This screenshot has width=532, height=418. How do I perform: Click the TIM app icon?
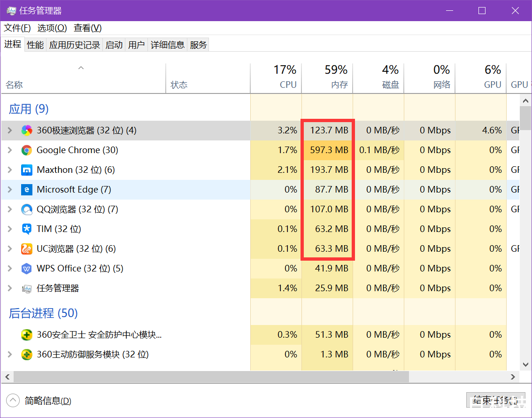pyautogui.click(x=27, y=229)
